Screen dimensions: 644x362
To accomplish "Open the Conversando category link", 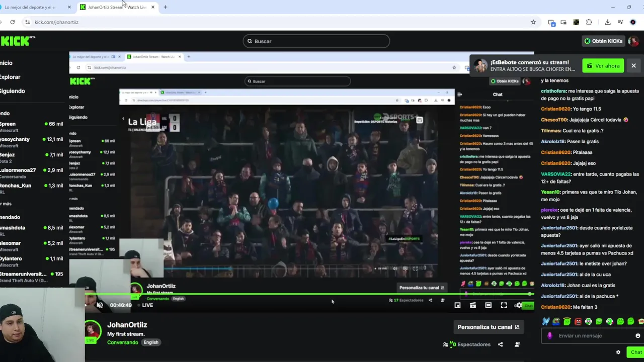I will tap(122, 342).
